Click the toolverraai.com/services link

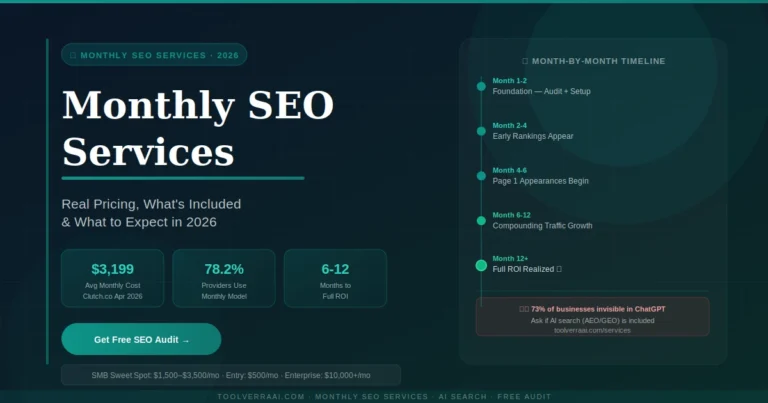[592, 331]
